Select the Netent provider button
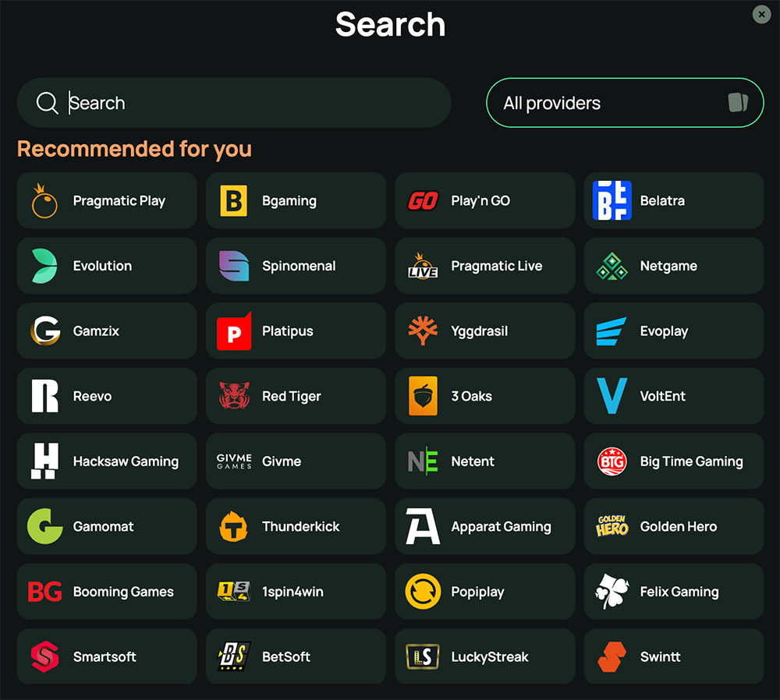 click(x=484, y=461)
